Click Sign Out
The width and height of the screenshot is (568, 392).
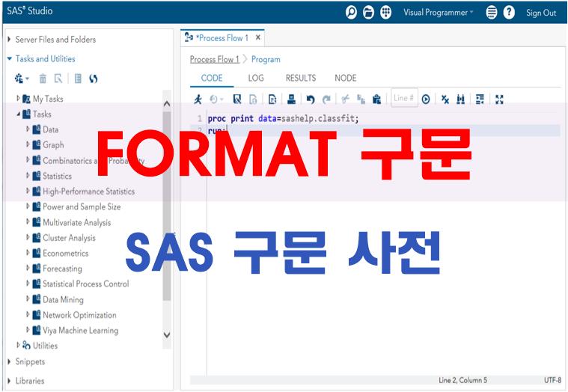(541, 13)
